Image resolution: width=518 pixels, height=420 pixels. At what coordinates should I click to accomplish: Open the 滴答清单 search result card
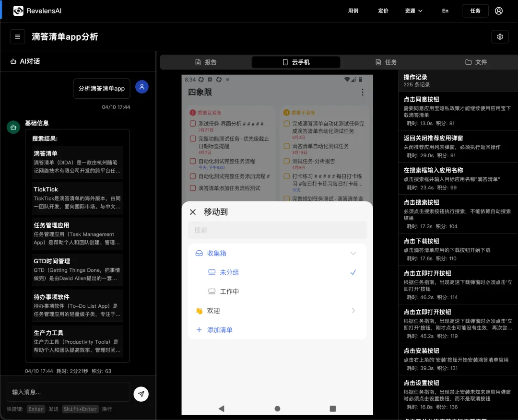(78, 162)
